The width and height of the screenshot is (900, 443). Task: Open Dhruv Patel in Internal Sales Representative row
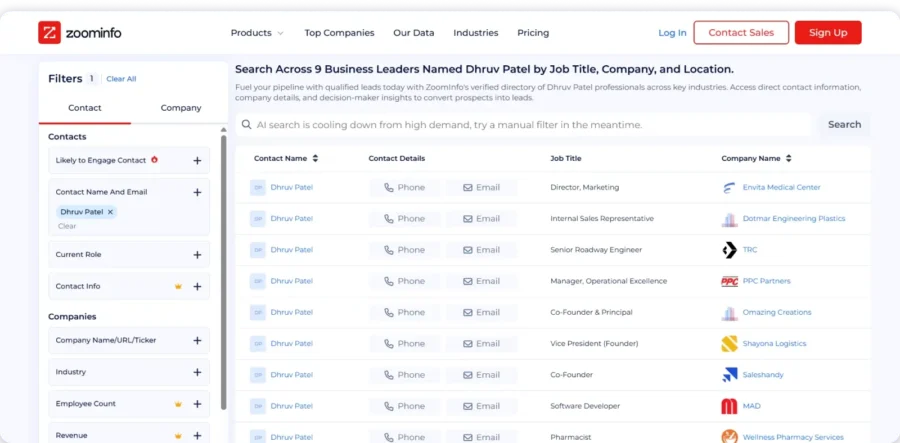[292, 219]
